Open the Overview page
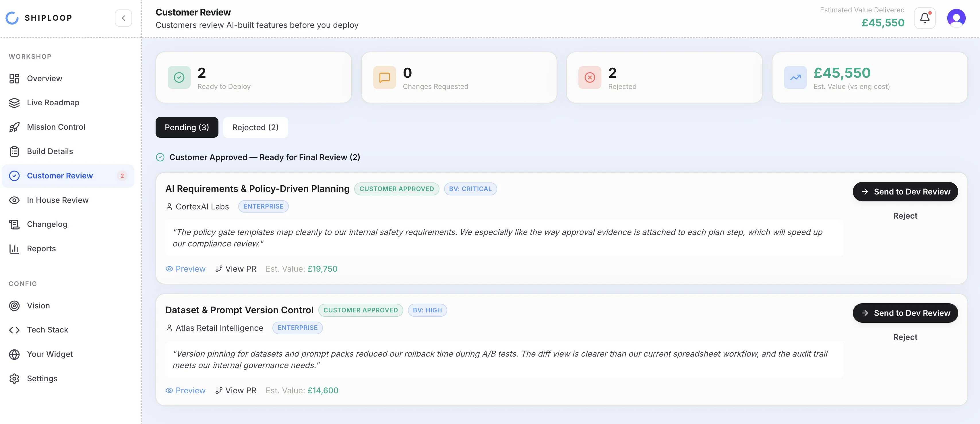 (x=44, y=78)
